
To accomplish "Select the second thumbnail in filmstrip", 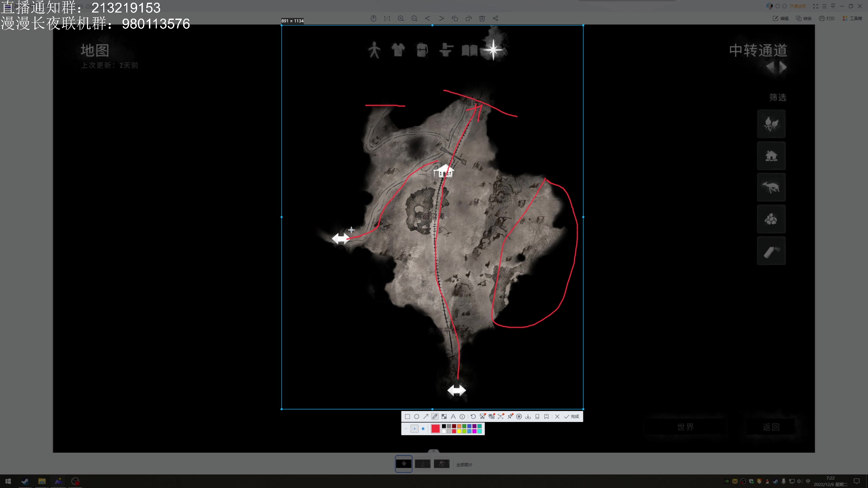I will tap(422, 464).
